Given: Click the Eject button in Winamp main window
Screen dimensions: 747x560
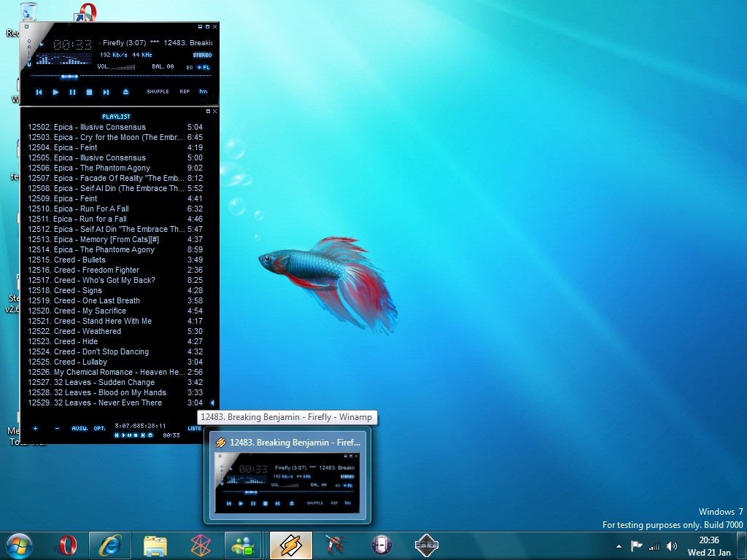Looking at the screenshot, I should pos(125,92).
